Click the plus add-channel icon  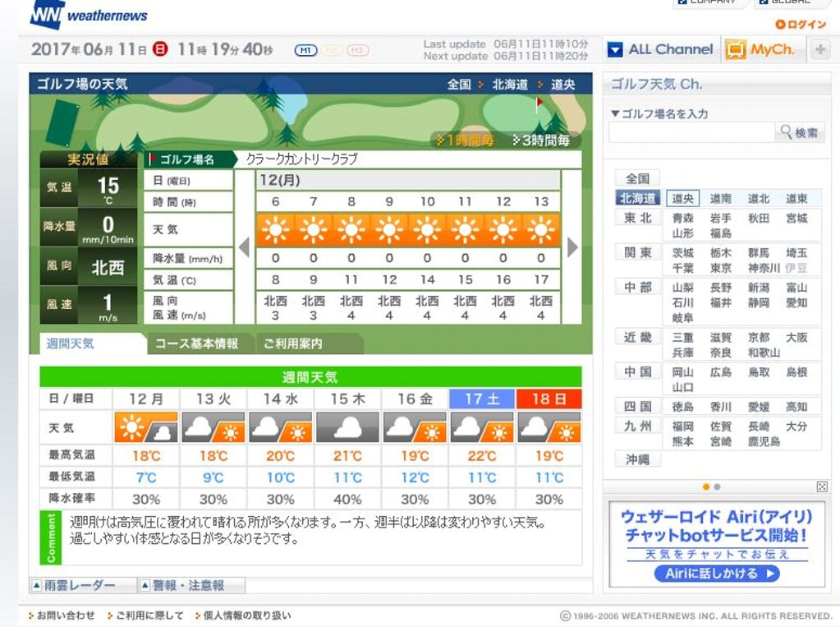pos(819,50)
